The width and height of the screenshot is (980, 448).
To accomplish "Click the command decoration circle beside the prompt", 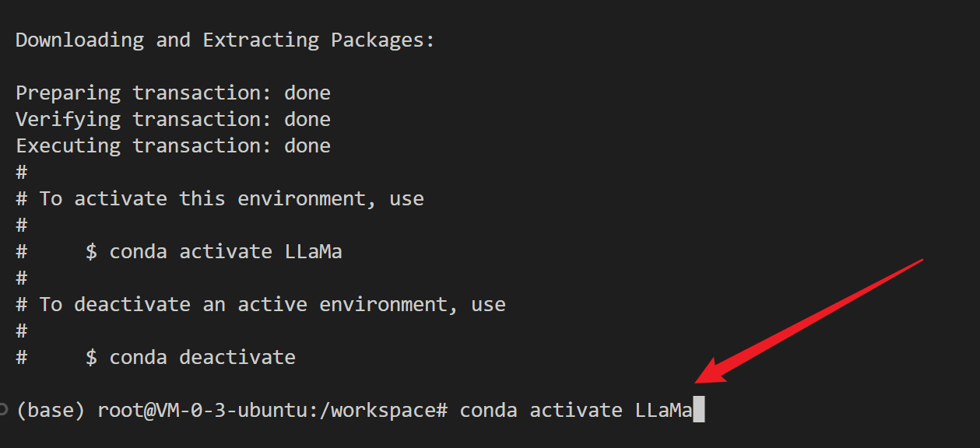I will (x=3, y=410).
